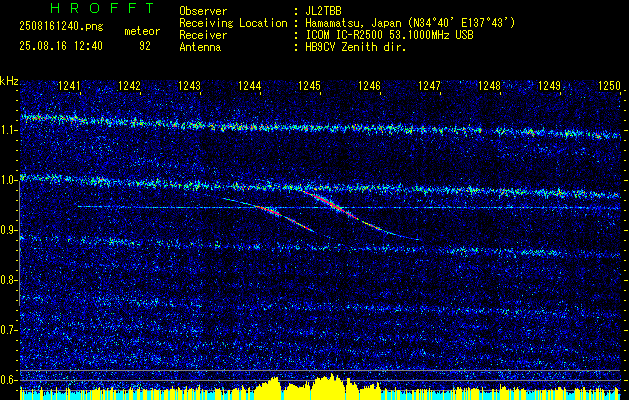This screenshot has height=400, width=629.
Task: Click the meteor count 92
Action: tap(144, 46)
